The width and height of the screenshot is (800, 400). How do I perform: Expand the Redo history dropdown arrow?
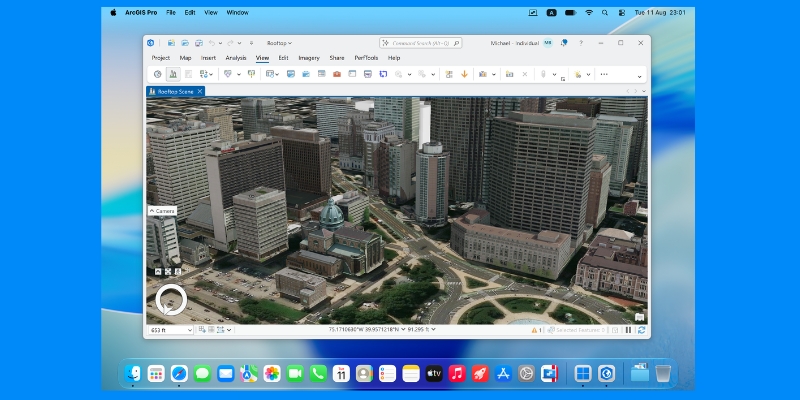point(239,43)
